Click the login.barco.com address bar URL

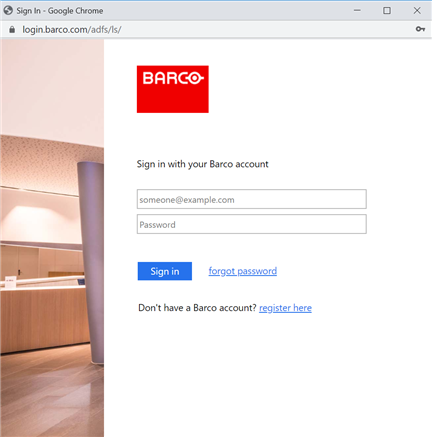tap(72, 30)
